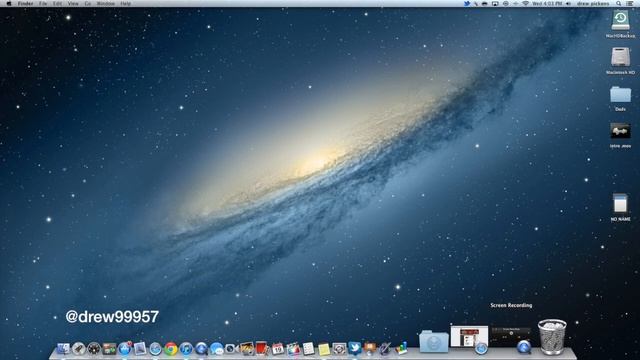This screenshot has height=360, width=640.
Task: Open the Go menu
Action: (x=88, y=3)
